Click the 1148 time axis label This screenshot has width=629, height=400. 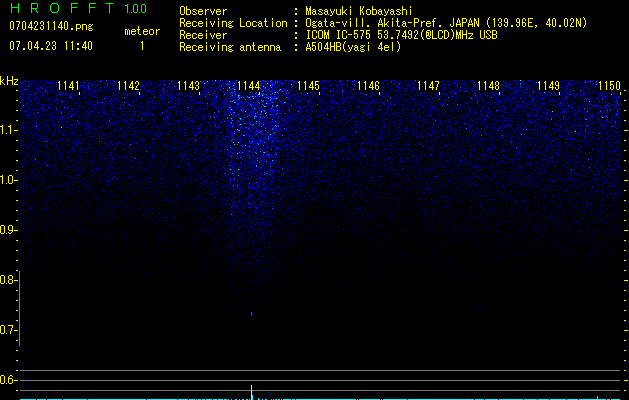tap(489, 86)
